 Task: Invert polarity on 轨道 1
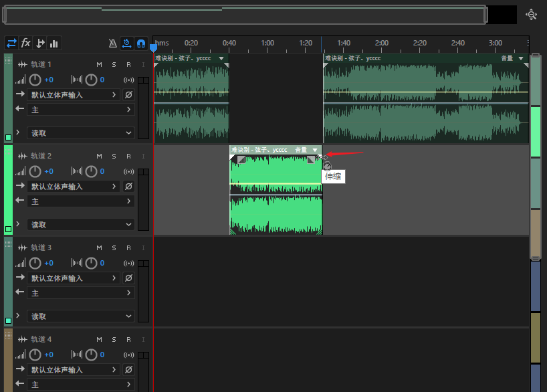tap(128, 95)
